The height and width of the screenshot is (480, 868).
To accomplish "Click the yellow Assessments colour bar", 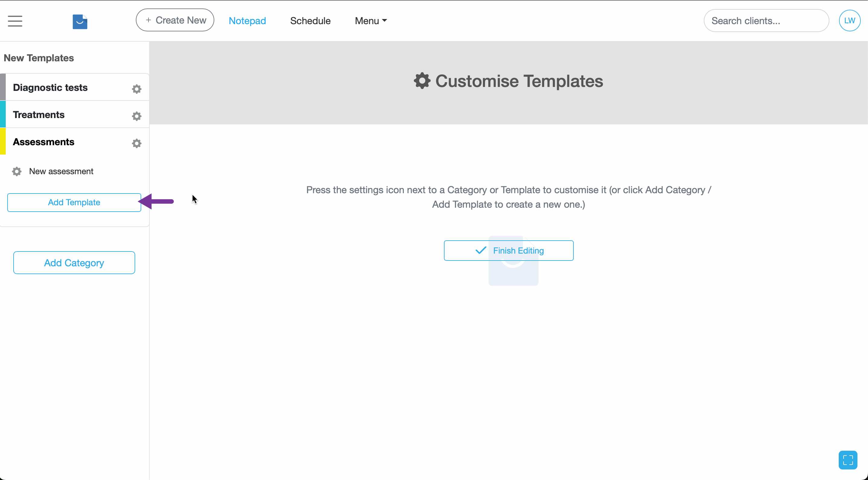I will coord(3,141).
